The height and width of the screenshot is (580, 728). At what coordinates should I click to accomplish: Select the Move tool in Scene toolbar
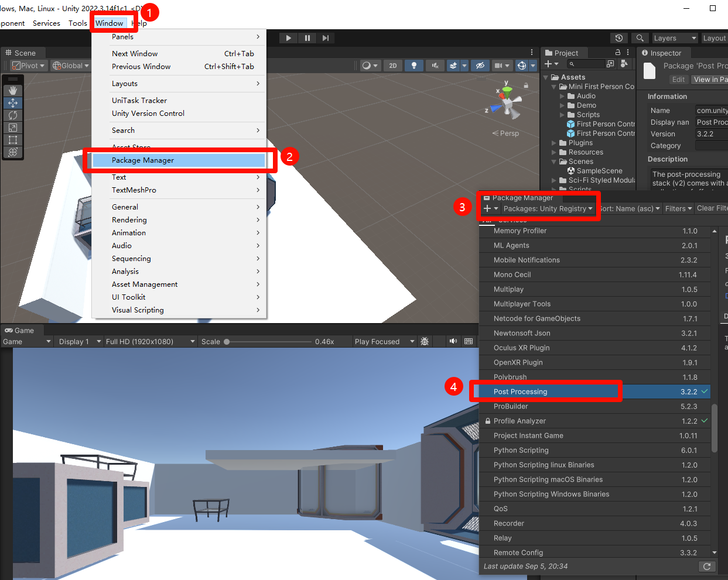click(13, 103)
